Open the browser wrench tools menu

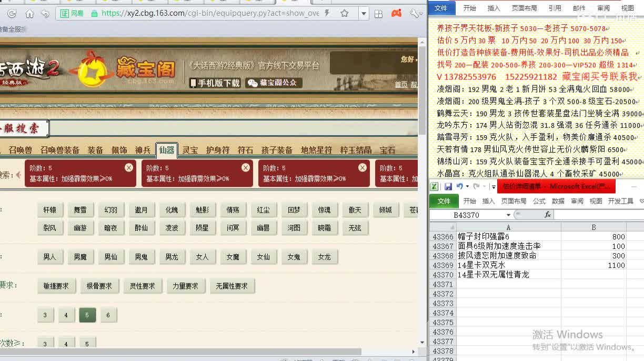[x=414, y=14]
